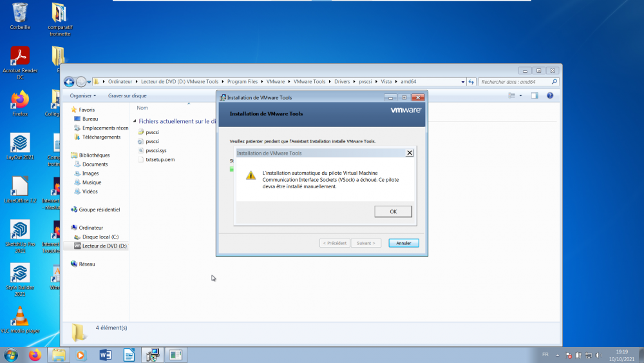Click the refresh button next to the address bar

(471, 82)
